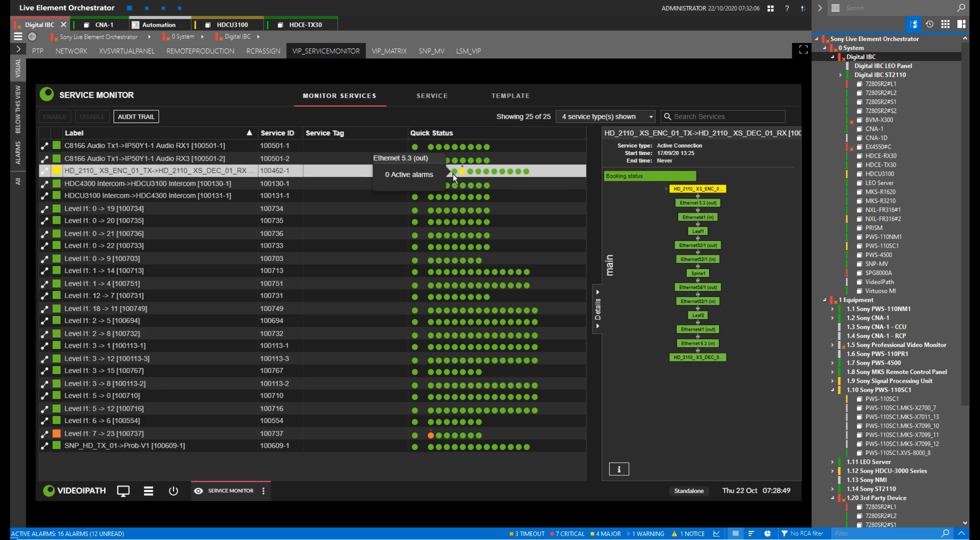This screenshot has height=540, width=980.
Task: Toggle fullscreen view icon
Action: coord(804,50)
